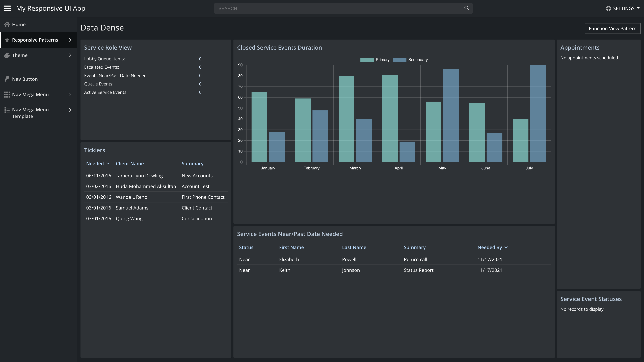Click the hamburger menu icon
Viewport: 644px width, 362px height.
point(7,8)
